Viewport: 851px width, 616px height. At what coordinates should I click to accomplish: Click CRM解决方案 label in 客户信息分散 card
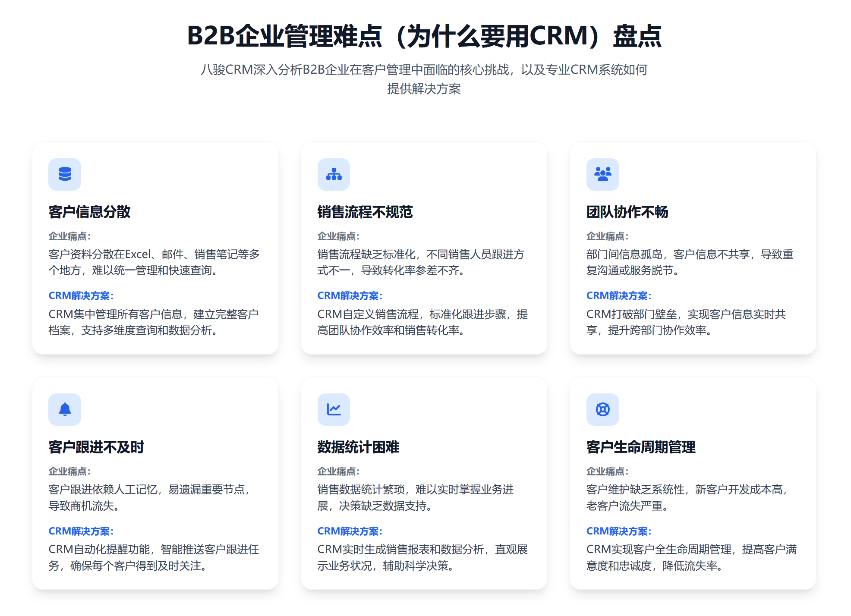click(x=81, y=296)
